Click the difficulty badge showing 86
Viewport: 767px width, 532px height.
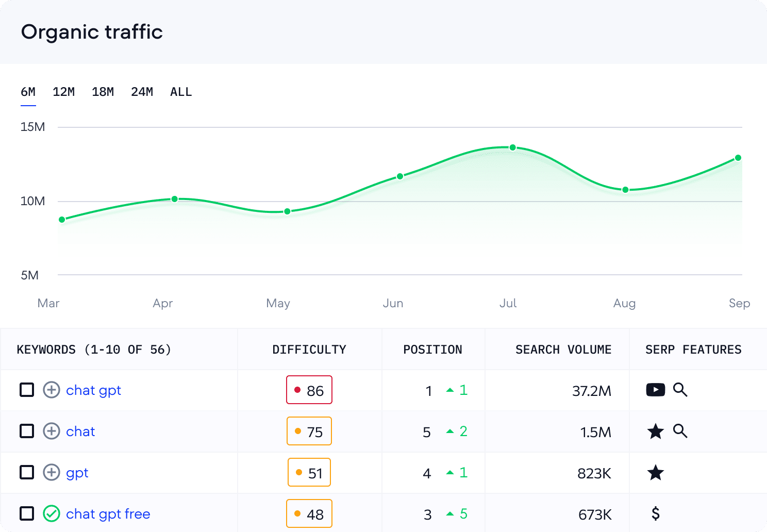[x=309, y=390]
